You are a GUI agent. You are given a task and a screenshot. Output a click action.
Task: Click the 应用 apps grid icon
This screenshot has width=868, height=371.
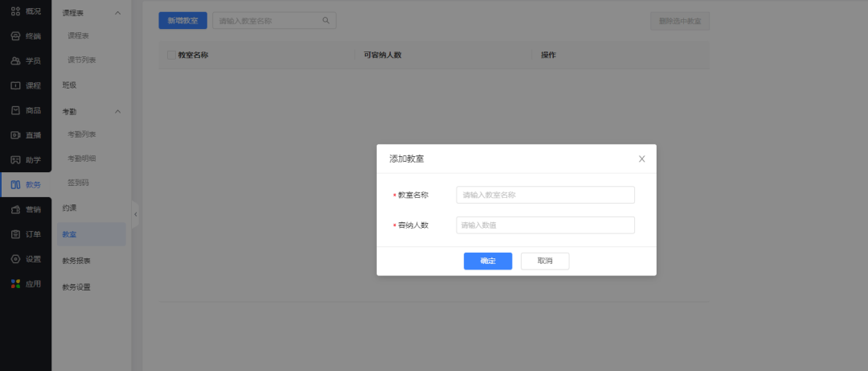coord(15,283)
